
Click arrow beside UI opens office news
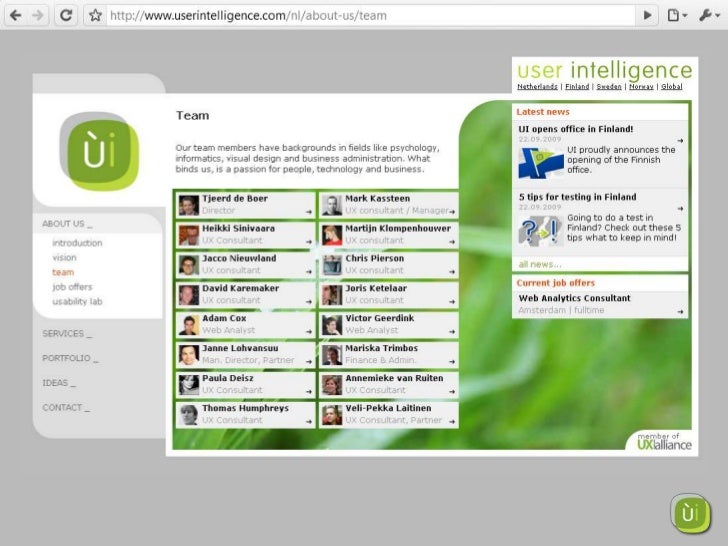[680, 140]
